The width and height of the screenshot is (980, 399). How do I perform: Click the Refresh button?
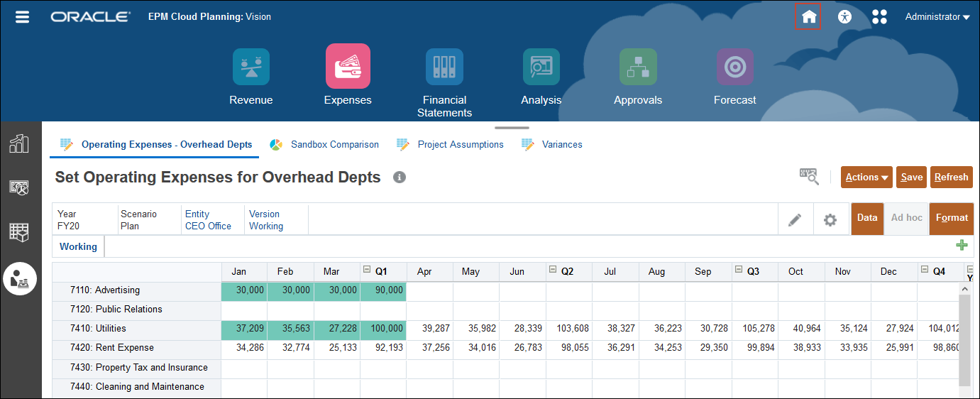point(952,177)
